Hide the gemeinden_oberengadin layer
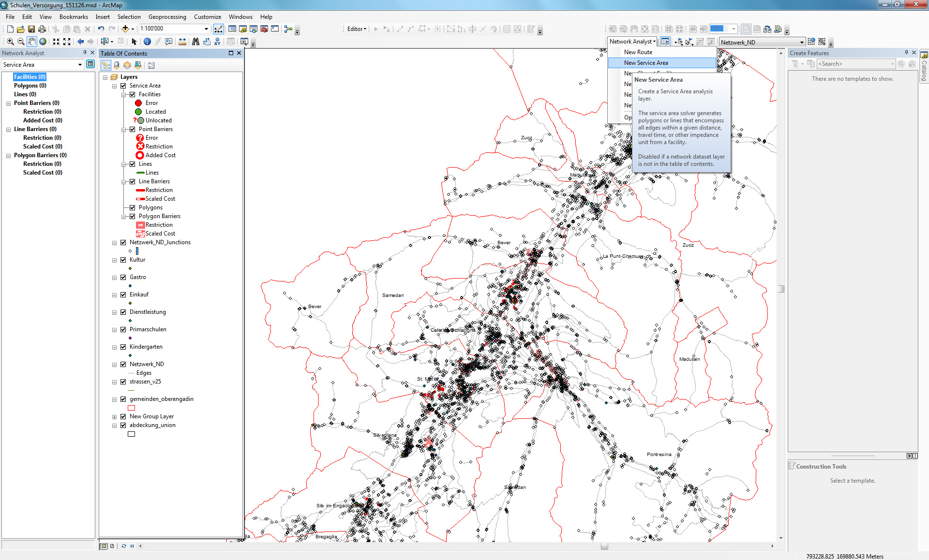 click(x=123, y=399)
